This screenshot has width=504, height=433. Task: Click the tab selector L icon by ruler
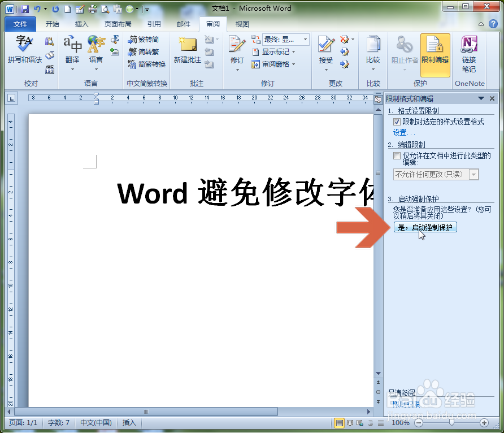tap(11, 98)
